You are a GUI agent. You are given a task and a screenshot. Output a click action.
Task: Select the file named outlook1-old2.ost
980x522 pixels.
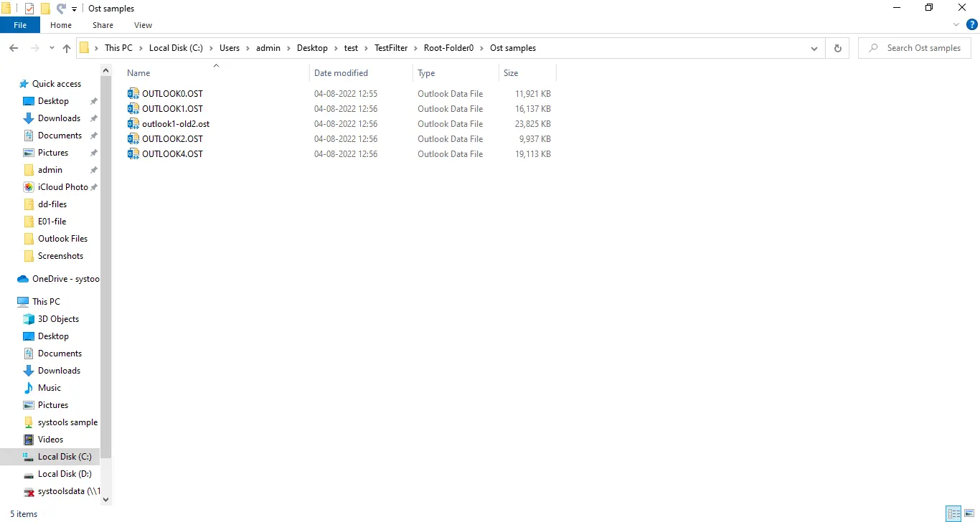coord(176,124)
